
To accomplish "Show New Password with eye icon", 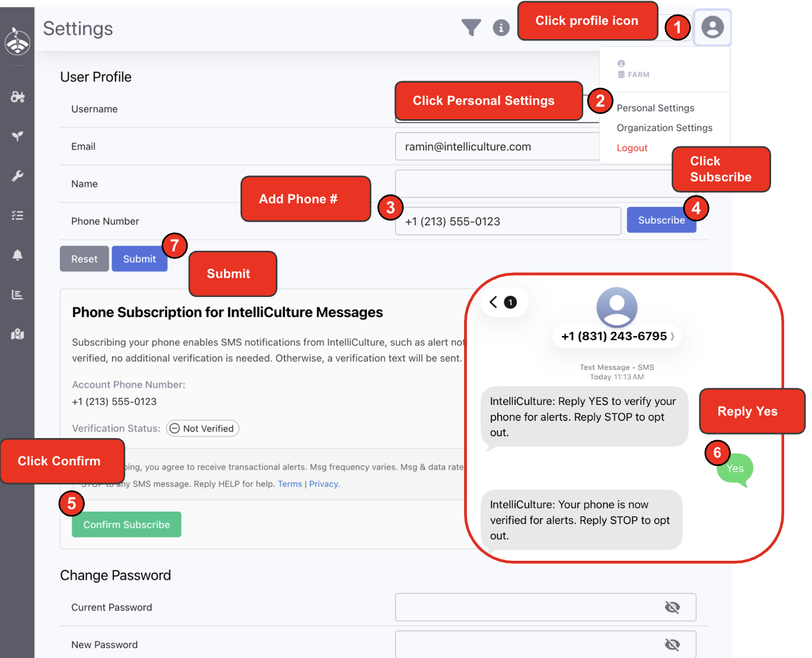I will pos(672,644).
